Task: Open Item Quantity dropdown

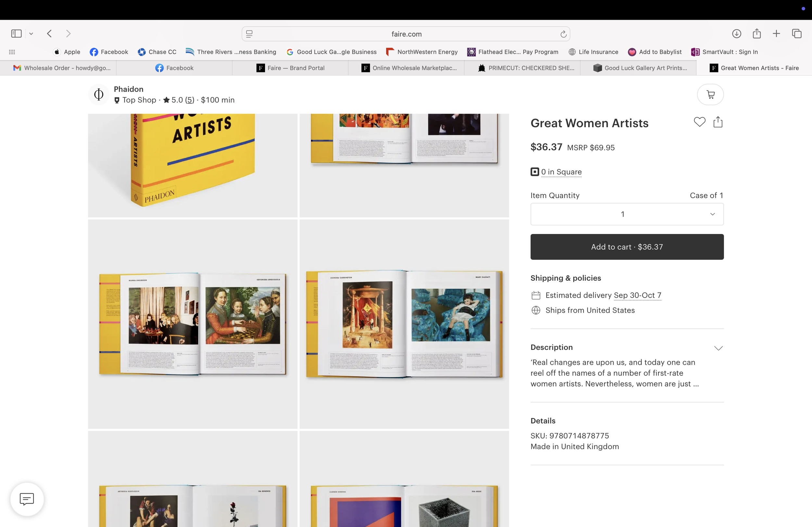Action: point(627,214)
